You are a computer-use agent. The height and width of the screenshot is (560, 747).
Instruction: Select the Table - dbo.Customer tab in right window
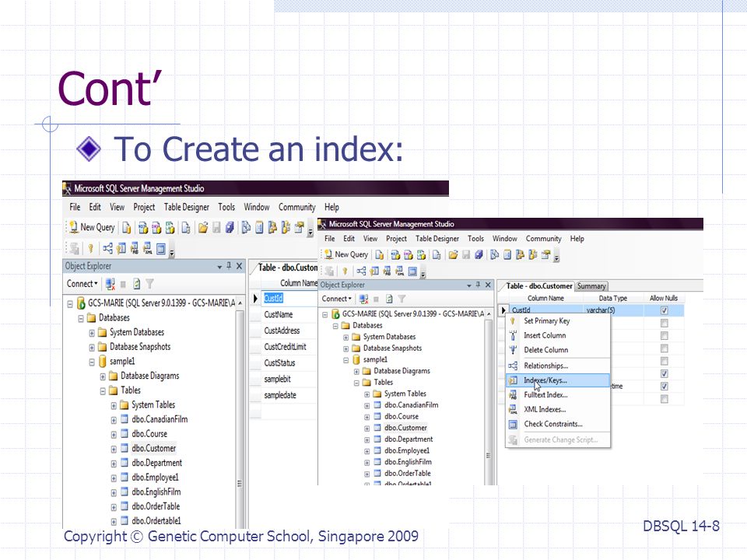coord(538,286)
